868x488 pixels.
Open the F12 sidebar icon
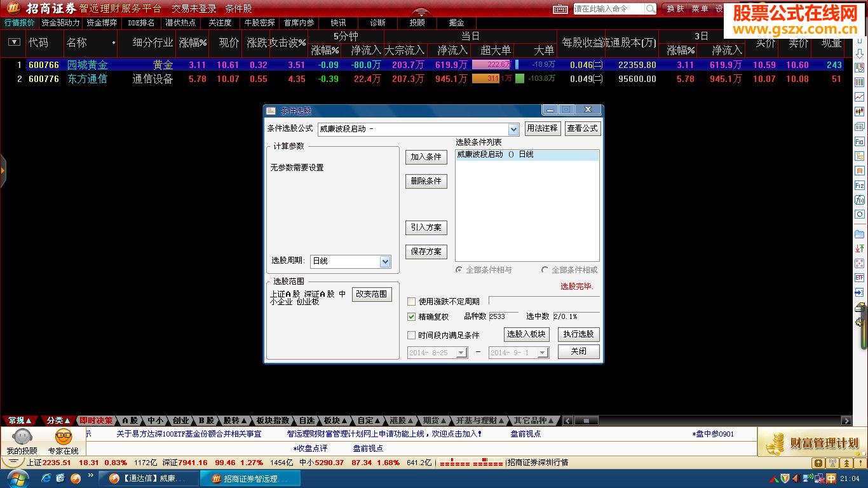point(860,186)
